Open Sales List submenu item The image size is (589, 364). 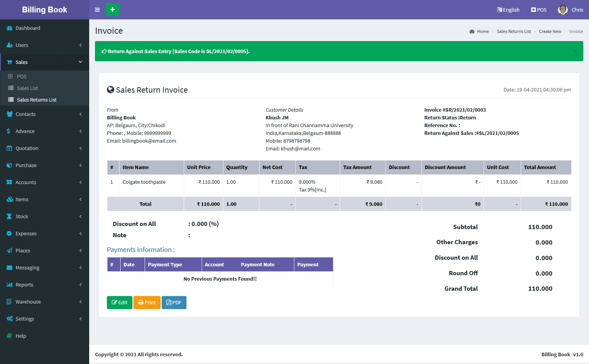tap(28, 88)
